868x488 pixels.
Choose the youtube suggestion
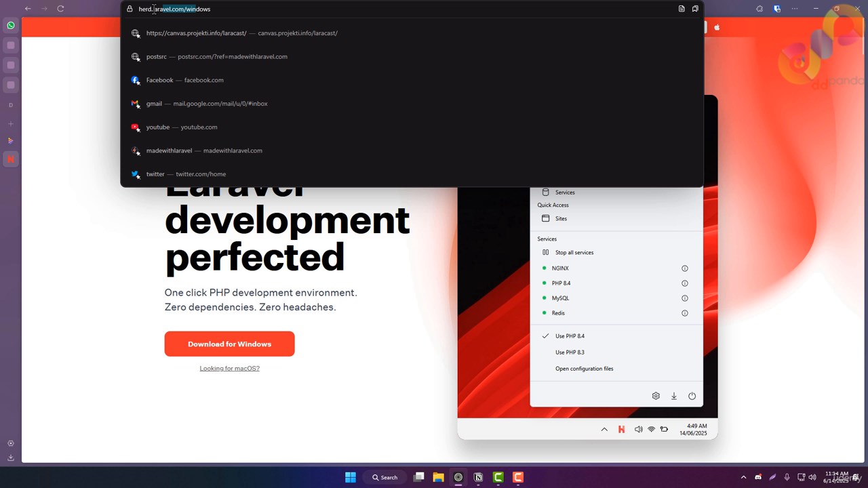pos(412,127)
